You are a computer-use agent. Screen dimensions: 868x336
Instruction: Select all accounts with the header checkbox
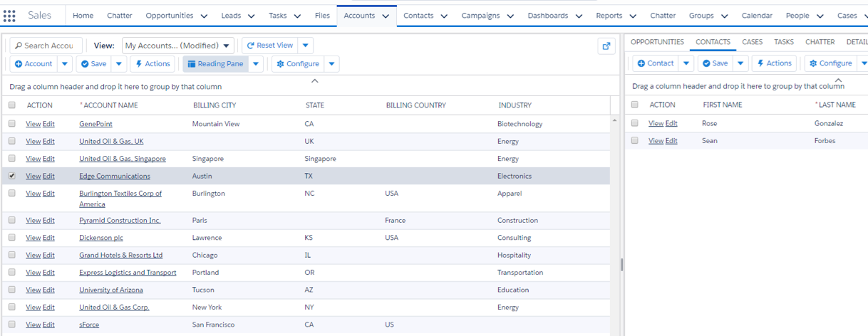[x=12, y=105]
